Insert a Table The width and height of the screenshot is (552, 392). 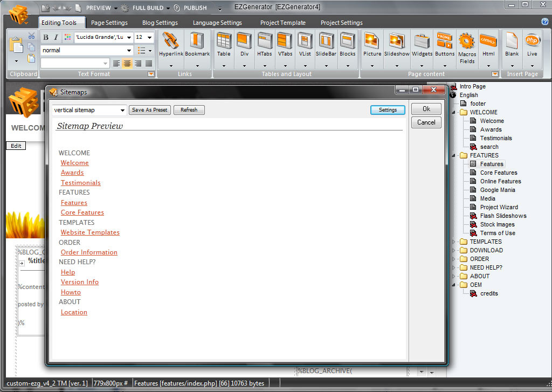[x=224, y=44]
